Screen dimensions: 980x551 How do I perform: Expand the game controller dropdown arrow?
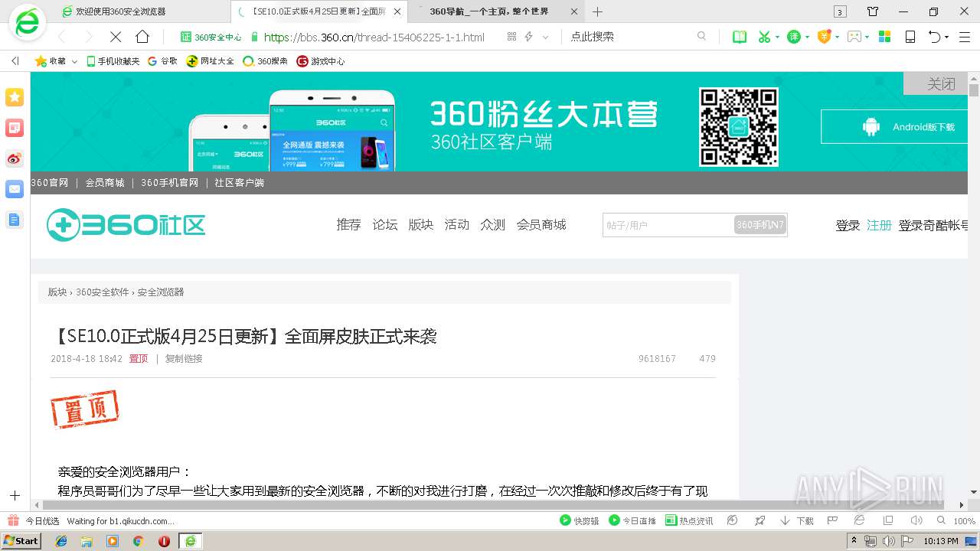click(x=867, y=37)
